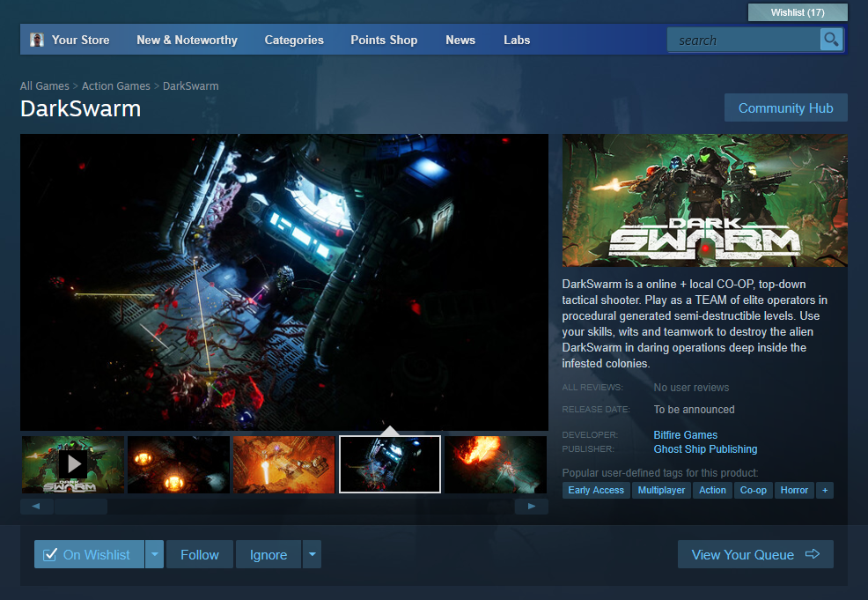The image size is (868, 600).
Task: Click the user avatar beside Your Store
Action: (x=37, y=40)
